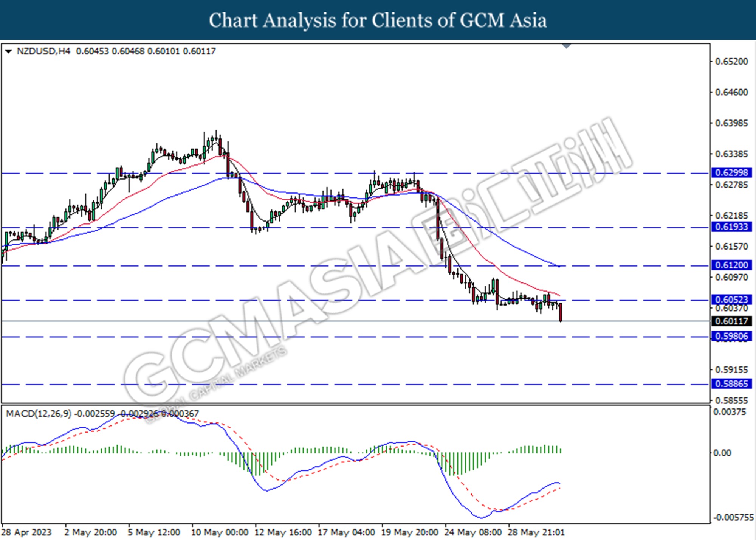Click the 0.65200 price axis value
756x540 pixels.
[x=731, y=61]
